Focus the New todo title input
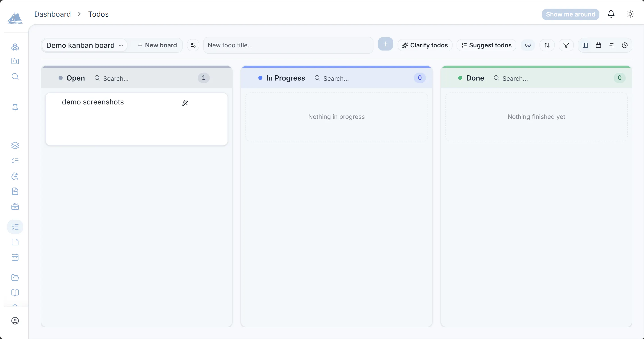The height and width of the screenshot is (339, 644). (288, 45)
